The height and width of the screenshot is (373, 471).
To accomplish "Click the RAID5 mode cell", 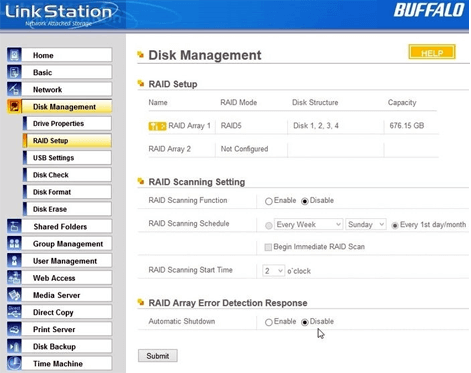I will tap(231, 126).
